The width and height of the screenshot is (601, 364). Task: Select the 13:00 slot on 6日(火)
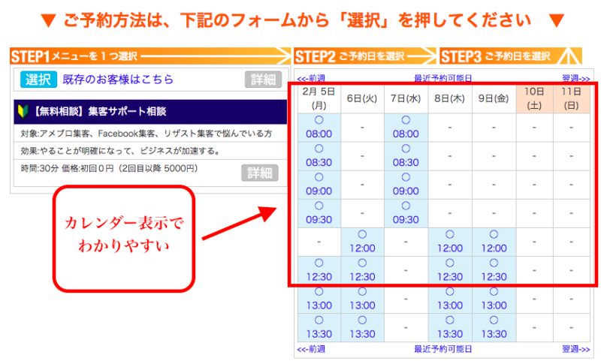tap(362, 299)
